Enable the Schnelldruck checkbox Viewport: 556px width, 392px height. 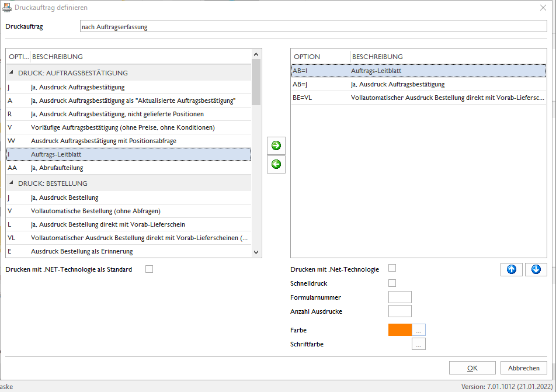pos(392,283)
